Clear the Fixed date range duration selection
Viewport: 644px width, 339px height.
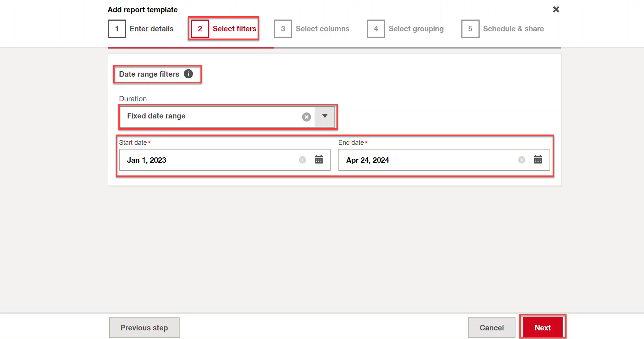306,117
